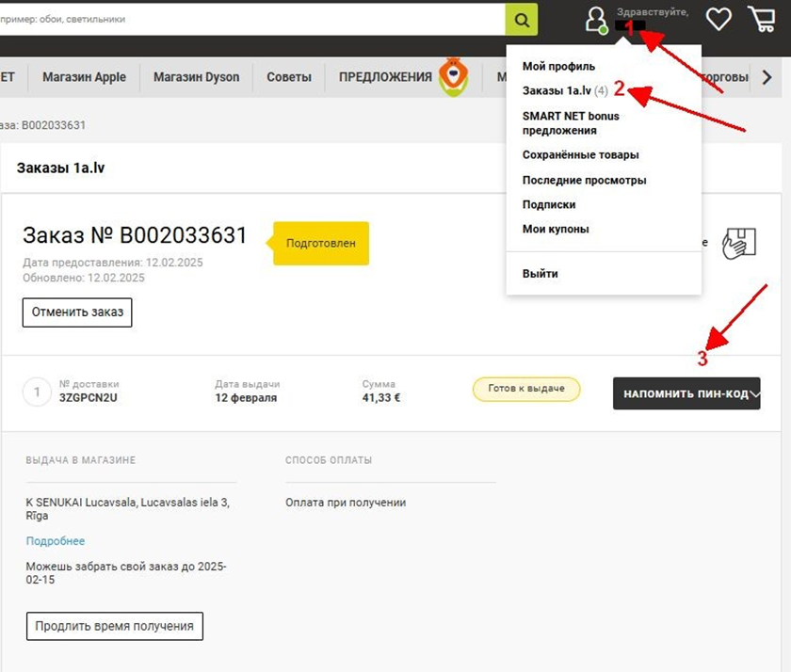The width and height of the screenshot is (791, 672).
Task: Click the Отменить заказ button
Action: [77, 312]
